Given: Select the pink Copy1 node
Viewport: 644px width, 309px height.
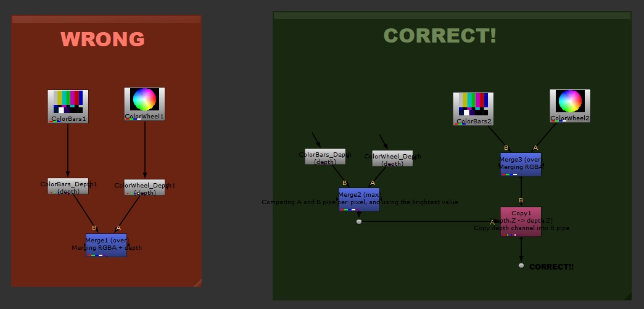Looking at the screenshot, I should [521, 221].
